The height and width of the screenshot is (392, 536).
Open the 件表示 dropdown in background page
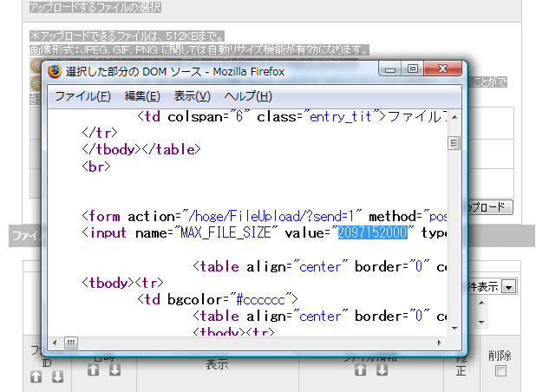click(x=508, y=287)
